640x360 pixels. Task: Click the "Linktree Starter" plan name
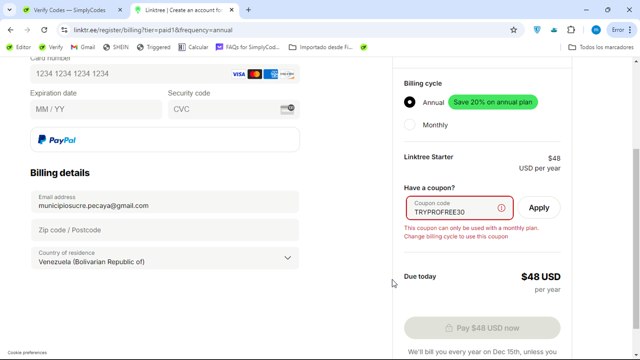428,157
